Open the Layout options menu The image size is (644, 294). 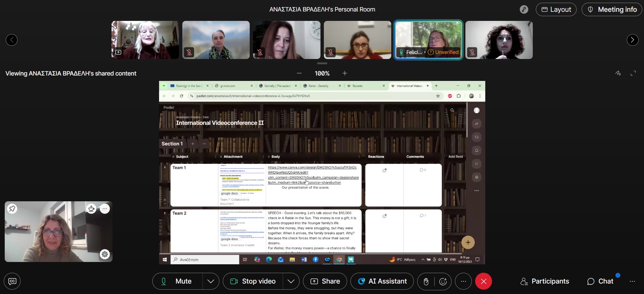(x=556, y=9)
